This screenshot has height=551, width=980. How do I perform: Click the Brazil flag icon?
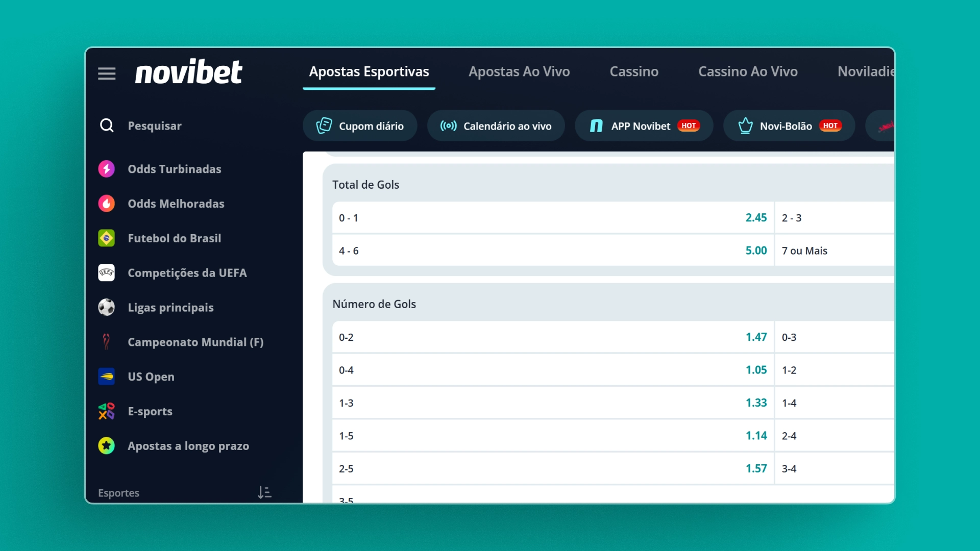tap(107, 238)
